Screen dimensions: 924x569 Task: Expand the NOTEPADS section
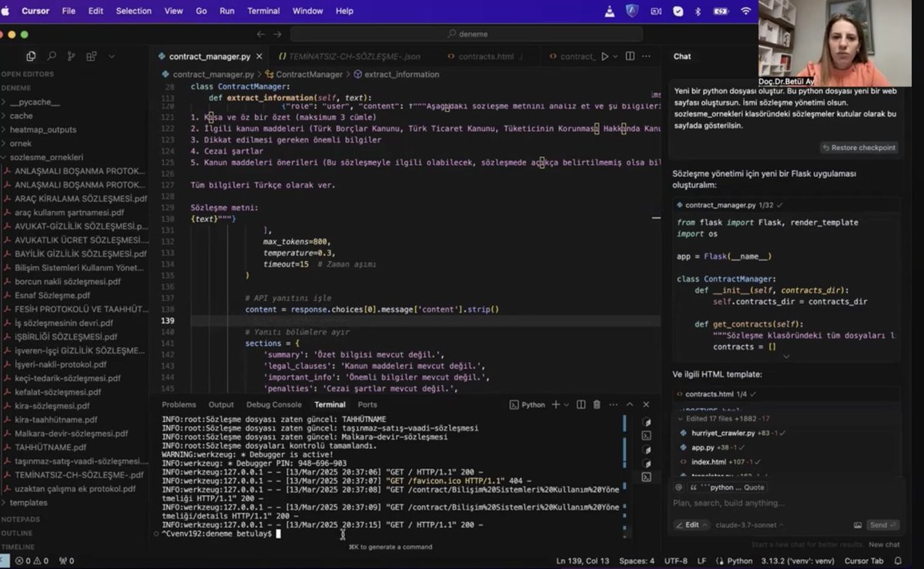click(x=21, y=519)
